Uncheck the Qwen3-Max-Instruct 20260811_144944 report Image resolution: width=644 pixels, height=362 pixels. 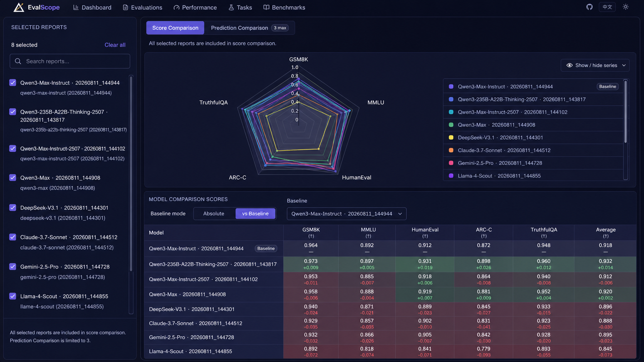13,83
